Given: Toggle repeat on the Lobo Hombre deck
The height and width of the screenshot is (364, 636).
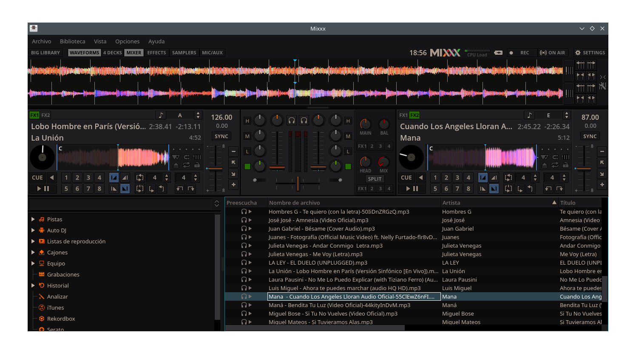Looking at the screenshot, I should point(186,165).
